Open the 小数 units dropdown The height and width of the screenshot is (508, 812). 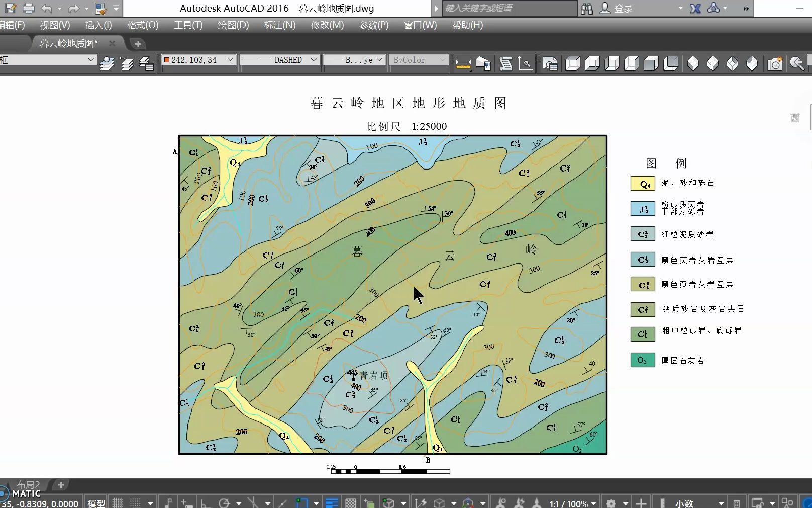[x=699, y=503]
